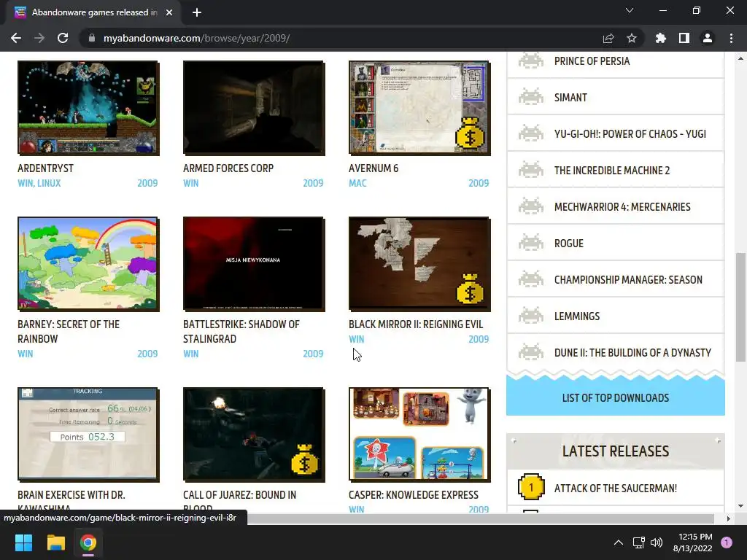Click invader icon beside Rogue
747x560 pixels.
(x=531, y=243)
